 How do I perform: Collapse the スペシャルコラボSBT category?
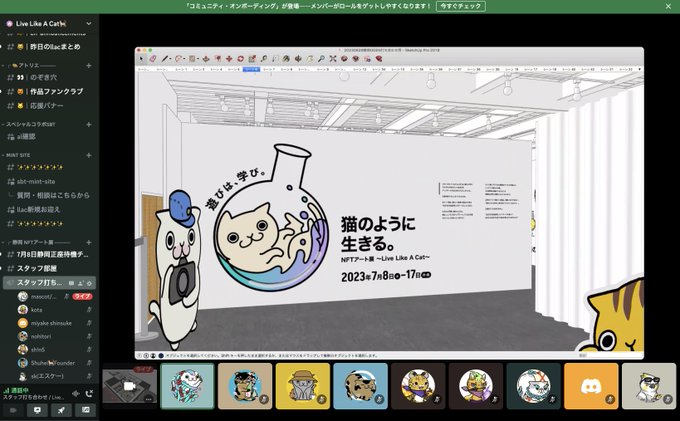29,124
